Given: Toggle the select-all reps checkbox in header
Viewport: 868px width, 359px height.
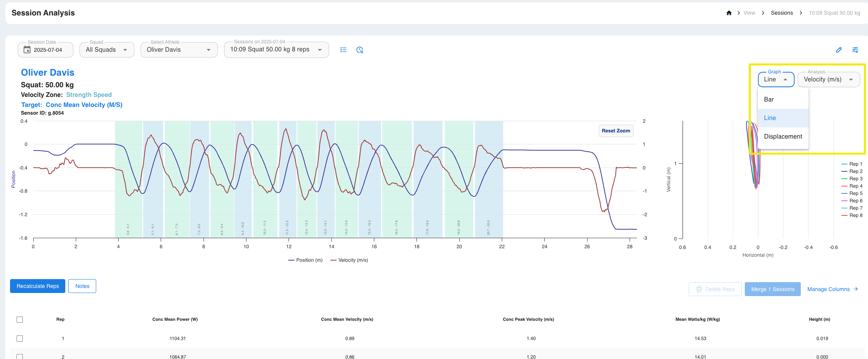Looking at the screenshot, I should pyautogui.click(x=20, y=320).
